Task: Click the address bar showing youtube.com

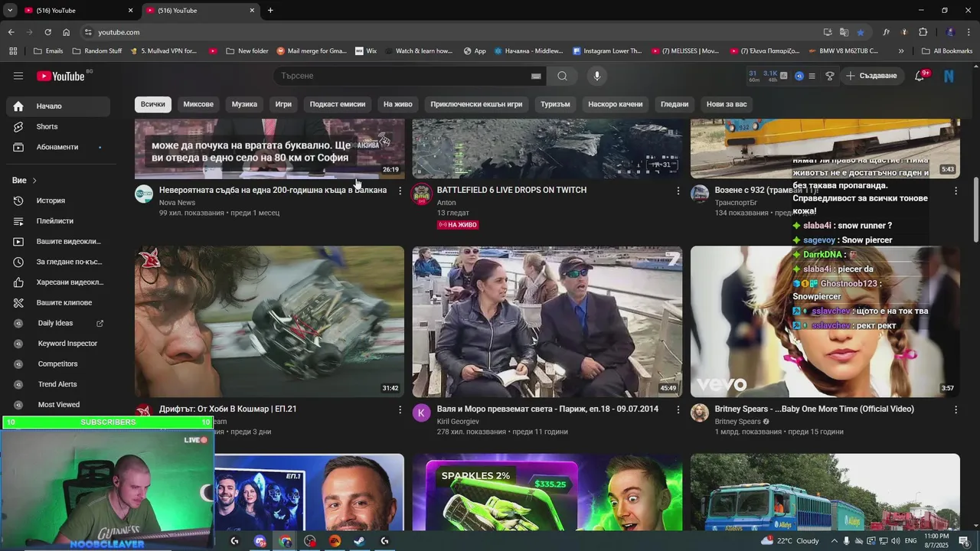Action: (x=452, y=32)
